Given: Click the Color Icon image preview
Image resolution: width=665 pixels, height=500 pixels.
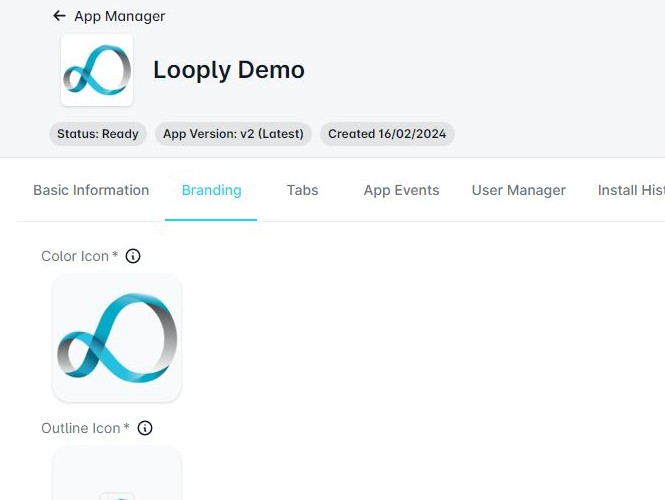Looking at the screenshot, I should (117, 338).
